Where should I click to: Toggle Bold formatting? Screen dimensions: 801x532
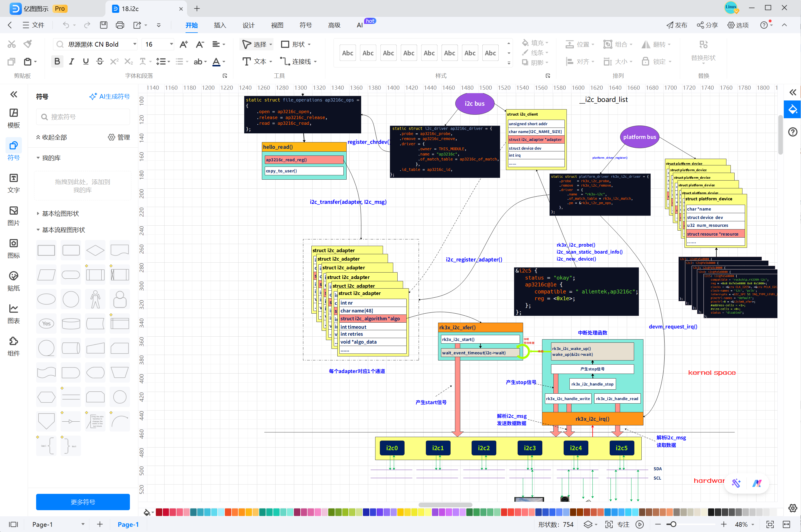[57, 61]
